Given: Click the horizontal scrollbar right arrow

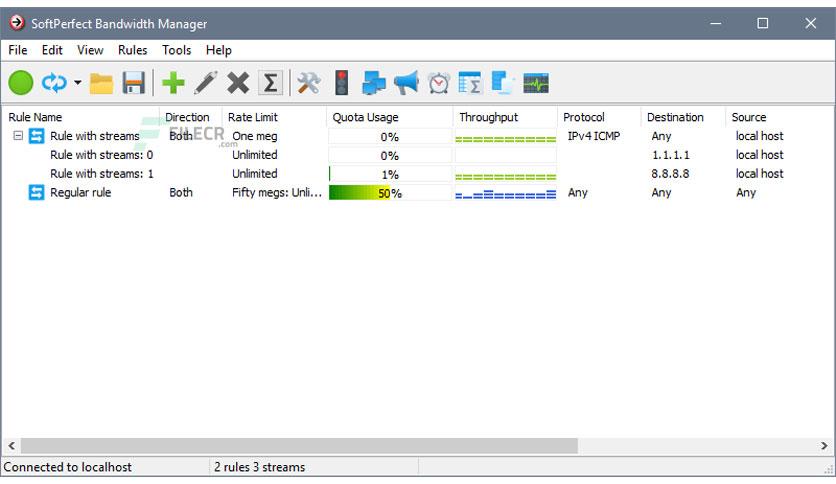Looking at the screenshot, I should point(825,446).
